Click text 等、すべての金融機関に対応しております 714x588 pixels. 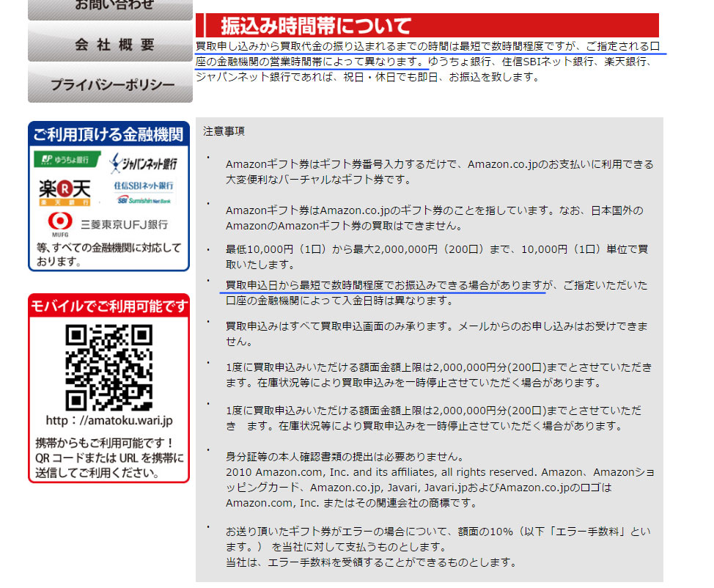click(x=108, y=254)
